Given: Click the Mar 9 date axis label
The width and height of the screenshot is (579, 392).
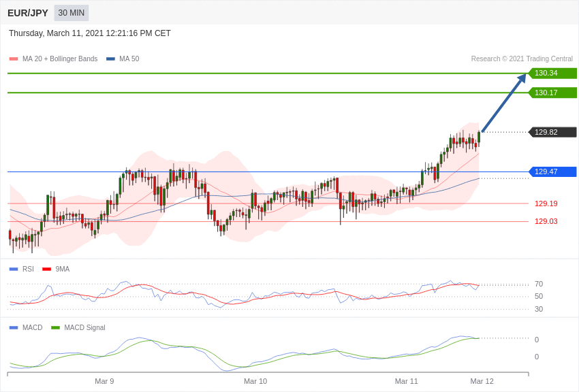Looking at the screenshot, I should [x=104, y=381].
